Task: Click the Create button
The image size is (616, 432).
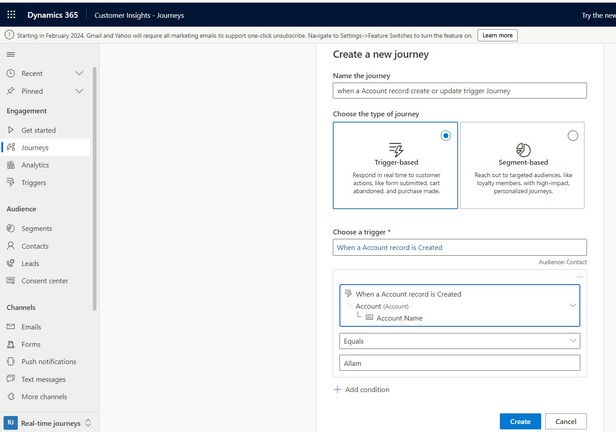Action: point(520,421)
